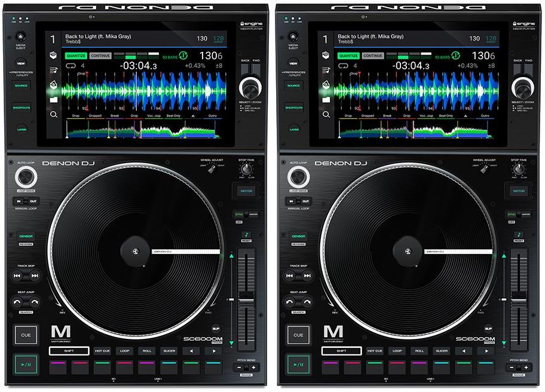Start playback with Play/Pause on right deck
The image size is (545, 392).
pos(299,365)
